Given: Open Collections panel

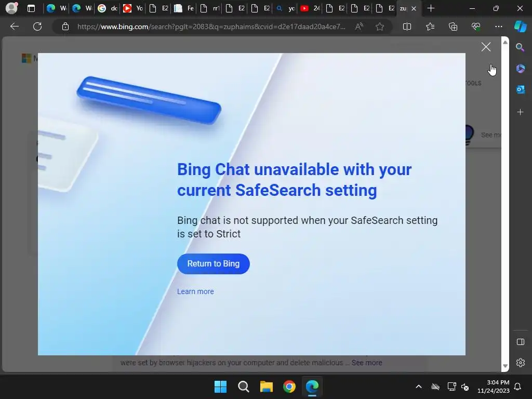Looking at the screenshot, I should 453,26.
